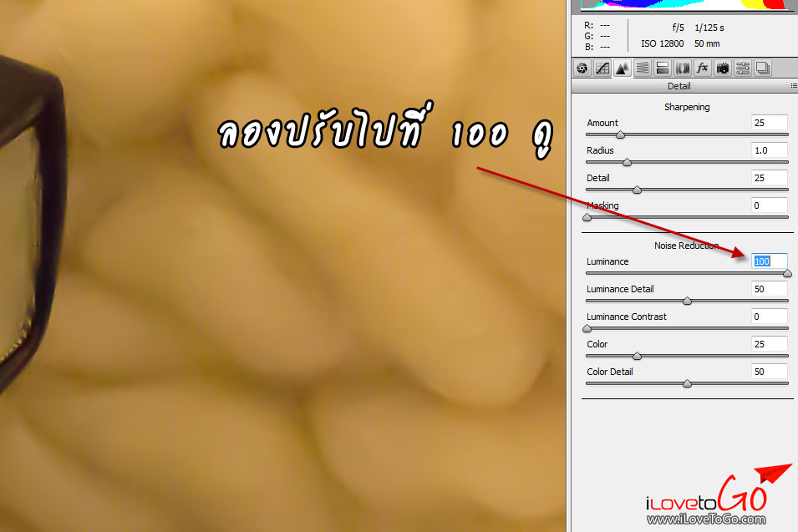Click the 50 mm focal length text
The height and width of the screenshot is (532, 798).
click(707, 43)
